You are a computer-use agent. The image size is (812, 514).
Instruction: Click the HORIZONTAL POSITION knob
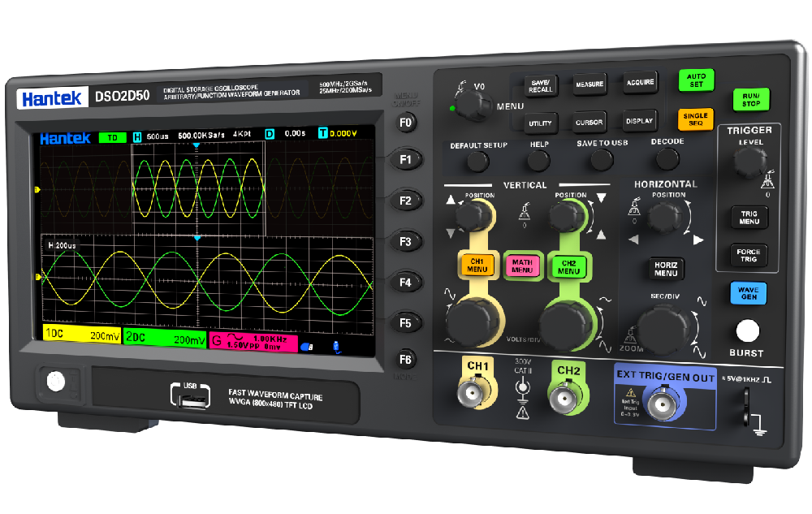[x=665, y=218]
